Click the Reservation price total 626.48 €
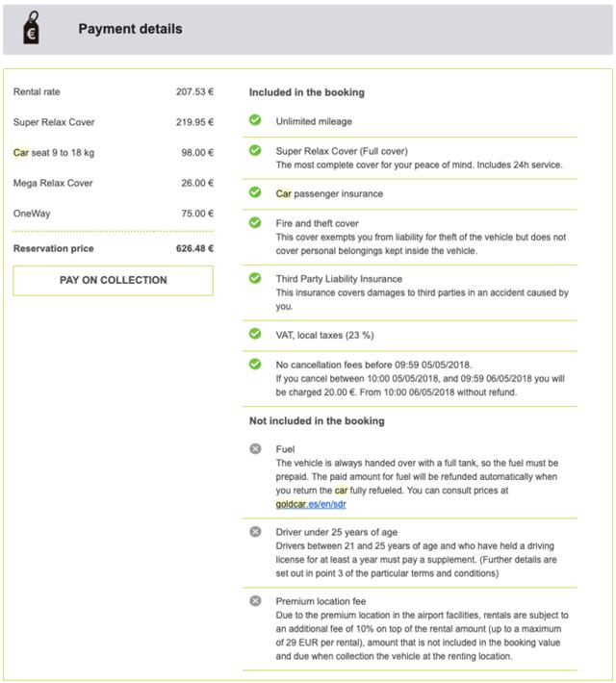 tap(195, 248)
